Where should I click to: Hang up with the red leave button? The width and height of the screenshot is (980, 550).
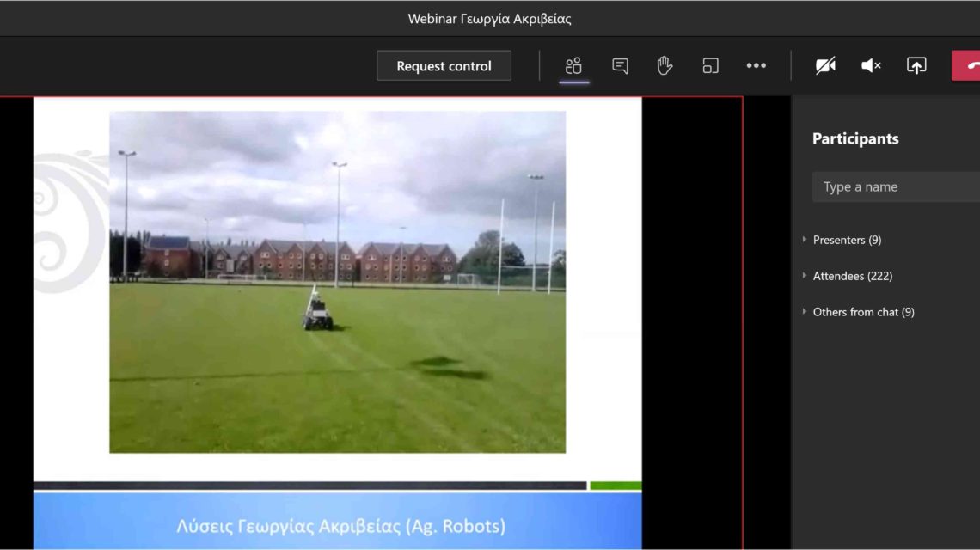pyautogui.click(x=969, y=66)
